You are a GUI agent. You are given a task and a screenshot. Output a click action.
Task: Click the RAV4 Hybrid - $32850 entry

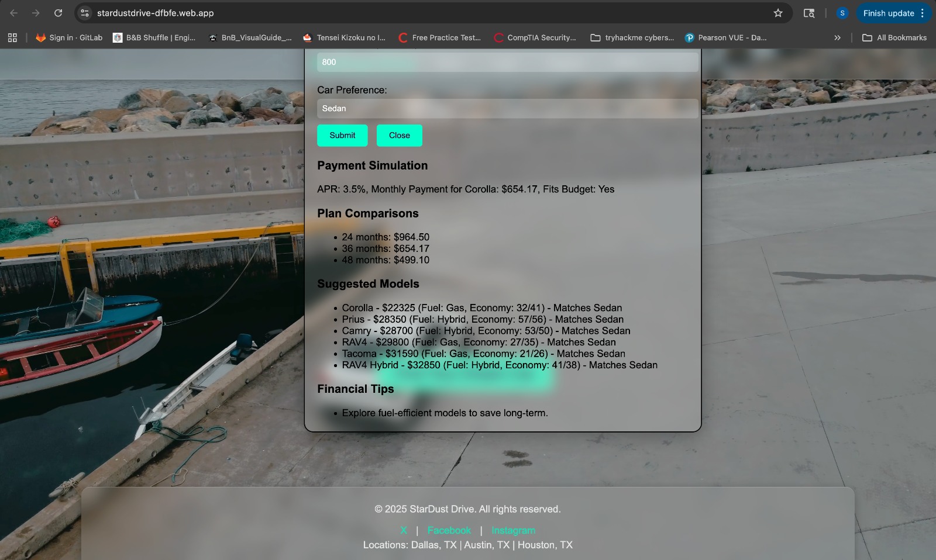[x=500, y=365]
